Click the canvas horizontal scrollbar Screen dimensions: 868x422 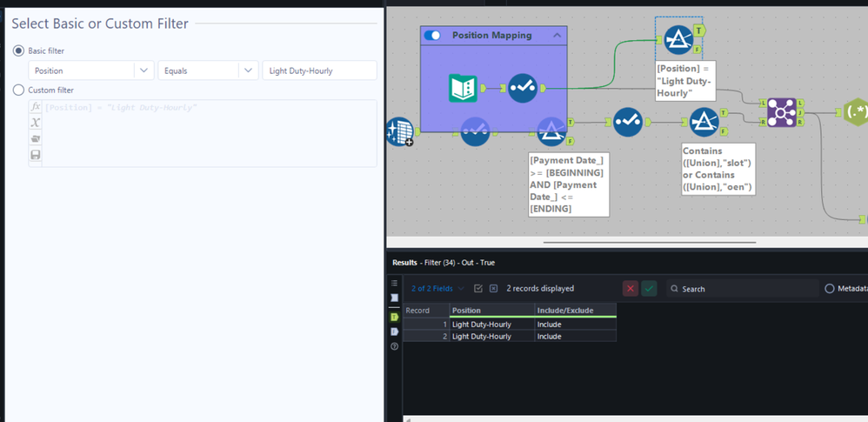[x=650, y=242]
